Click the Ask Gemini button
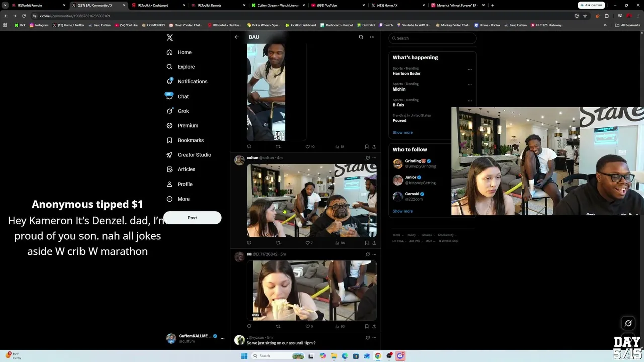644x362 pixels. (591, 5)
